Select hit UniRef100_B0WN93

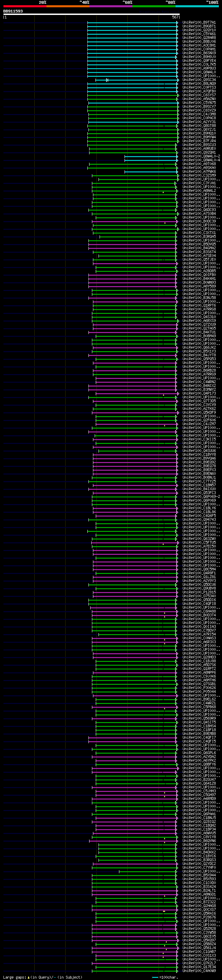point(199,282)
